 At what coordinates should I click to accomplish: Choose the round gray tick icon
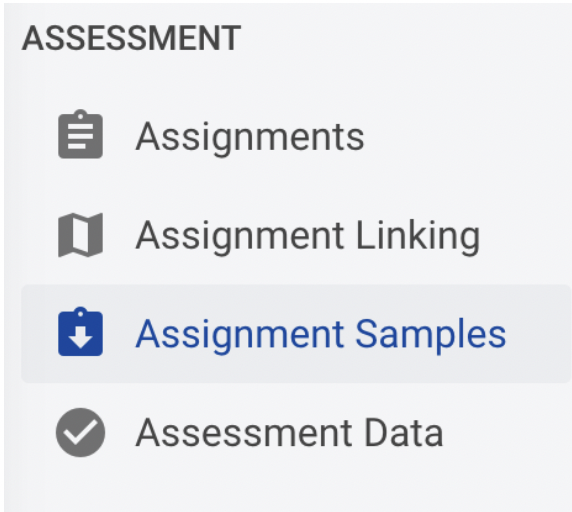click(80, 433)
